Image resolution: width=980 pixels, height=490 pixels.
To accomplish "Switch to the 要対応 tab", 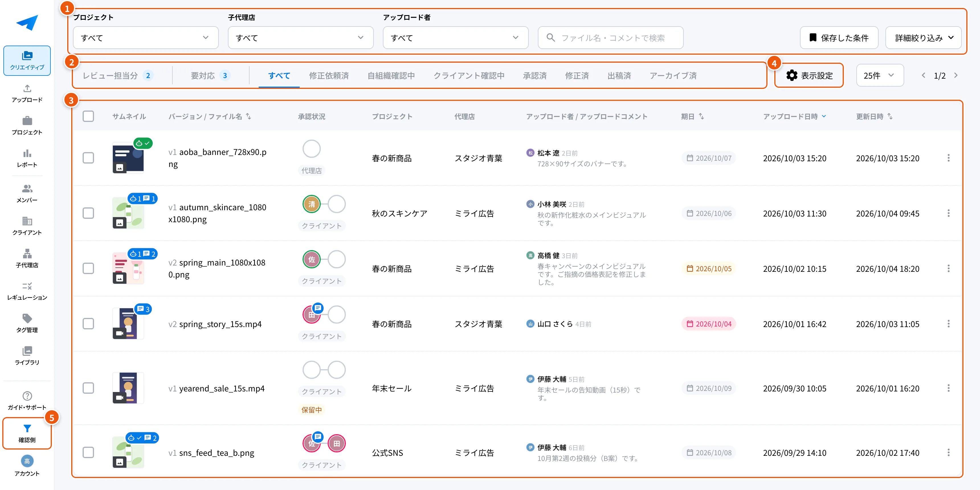I will [x=210, y=76].
